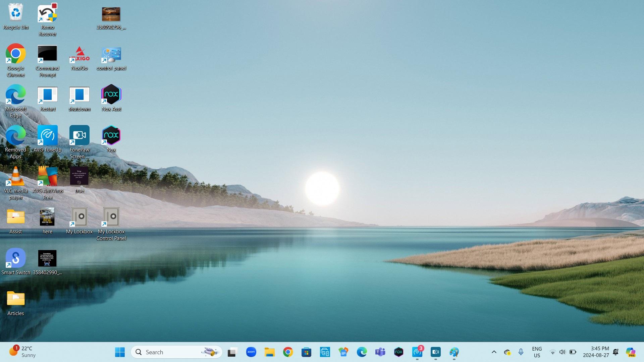
Task: Select the AVG TuneUp desktop shortcut
Action: pos(47,139)
